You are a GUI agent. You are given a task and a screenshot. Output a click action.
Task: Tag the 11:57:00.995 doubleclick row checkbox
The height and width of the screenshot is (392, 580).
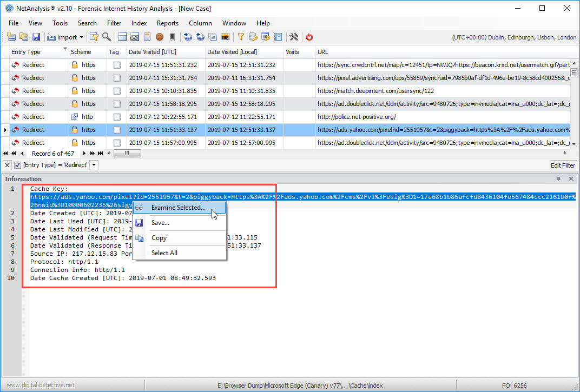click(117, 143)
